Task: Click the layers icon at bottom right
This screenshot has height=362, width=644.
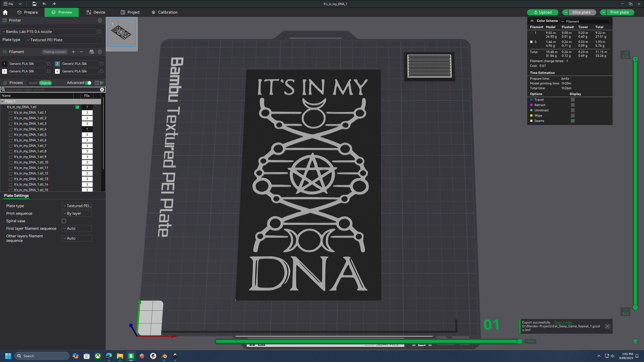Action: [635, 341]
